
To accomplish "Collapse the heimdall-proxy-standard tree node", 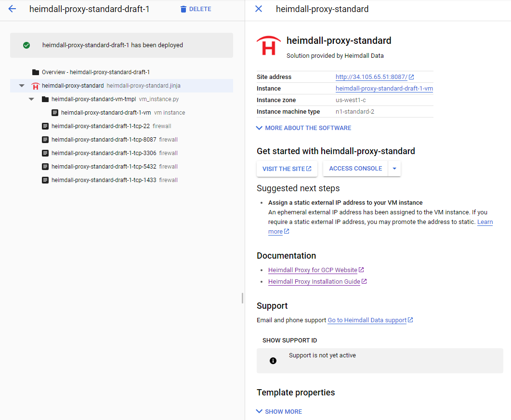I will (22, 86).
